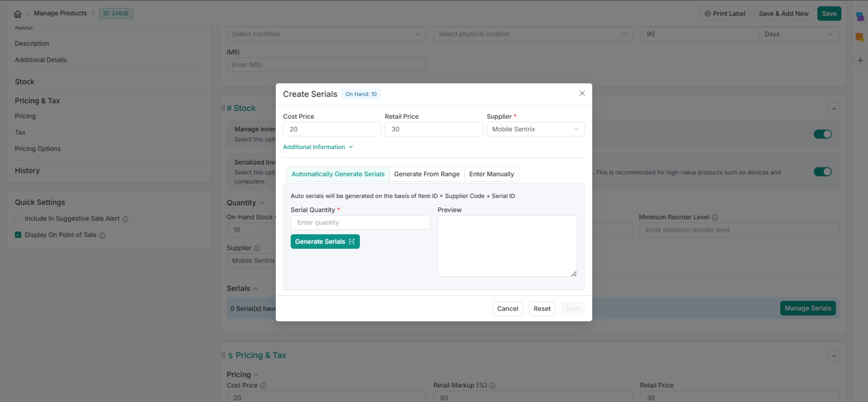
Task: Click the On Hand: 10 badge
Action: tap(361, 94)
